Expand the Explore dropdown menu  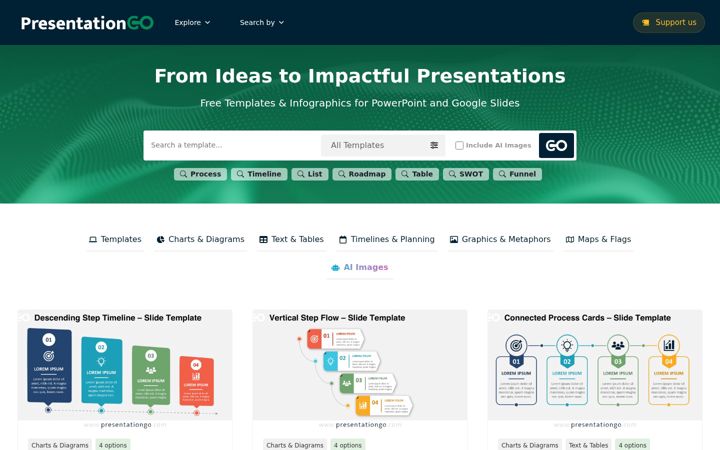click(192, 22)
